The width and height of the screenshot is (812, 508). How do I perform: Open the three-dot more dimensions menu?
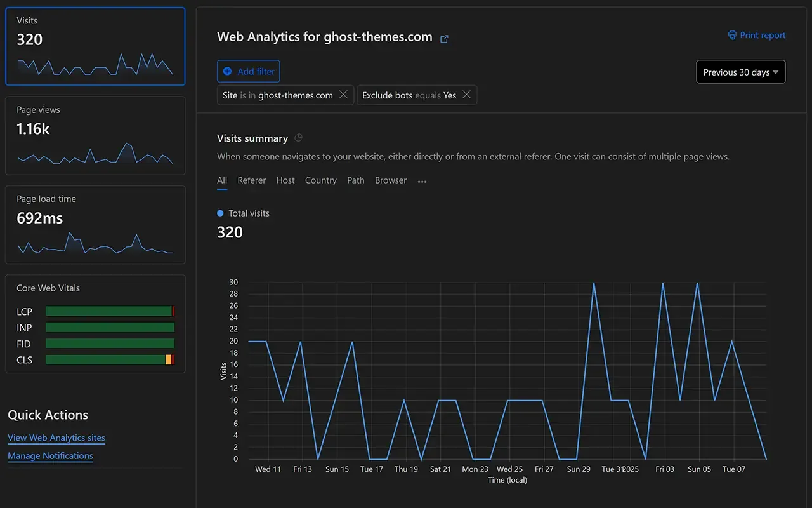[422, 181]
